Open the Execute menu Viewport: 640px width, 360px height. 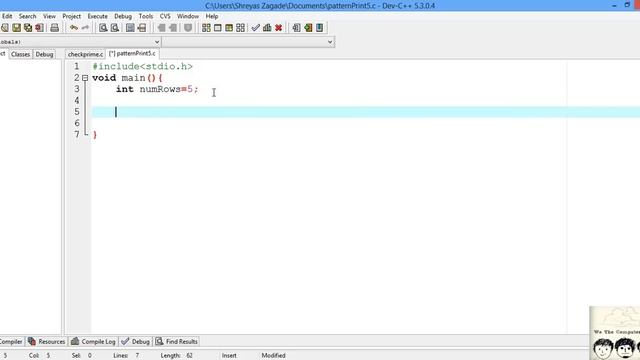click(x=98, y=16)
